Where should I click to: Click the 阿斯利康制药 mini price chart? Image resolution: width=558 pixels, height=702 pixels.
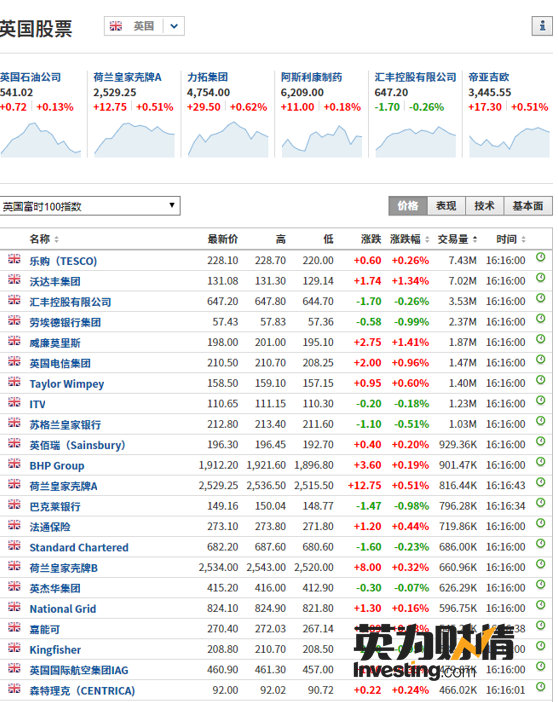tap(322, 140)
